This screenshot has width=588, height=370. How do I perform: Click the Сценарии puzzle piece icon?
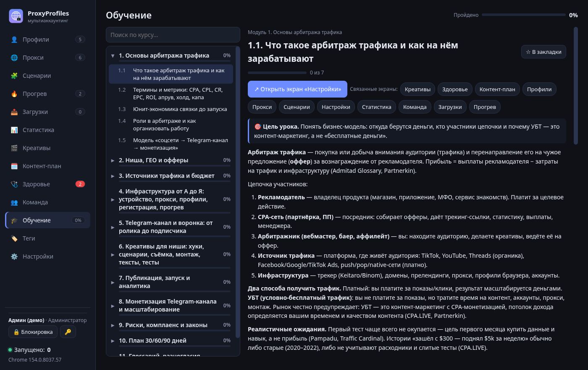point(14,76)
